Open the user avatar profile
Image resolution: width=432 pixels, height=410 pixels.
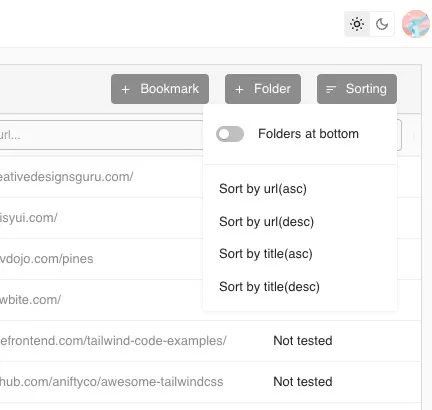416,24
